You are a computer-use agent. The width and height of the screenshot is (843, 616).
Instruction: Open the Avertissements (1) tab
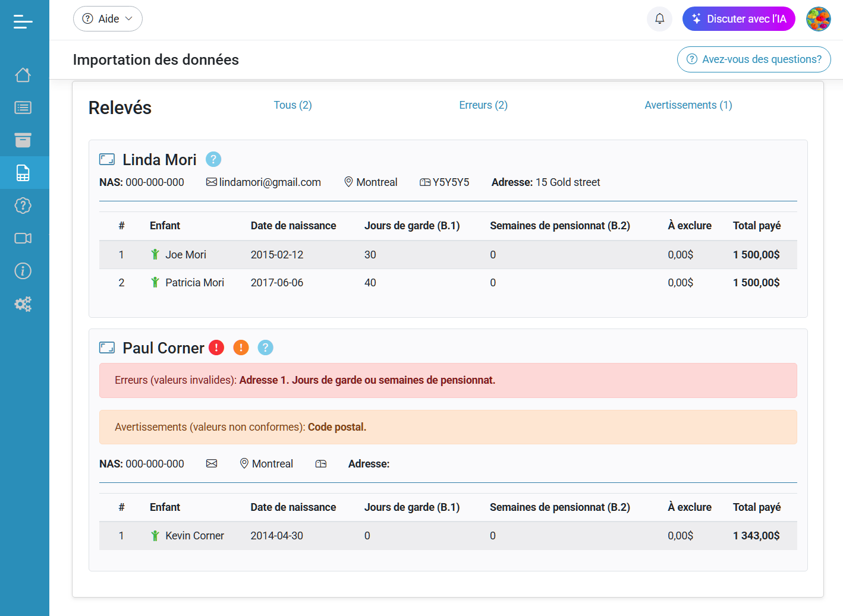click(688, 105)
